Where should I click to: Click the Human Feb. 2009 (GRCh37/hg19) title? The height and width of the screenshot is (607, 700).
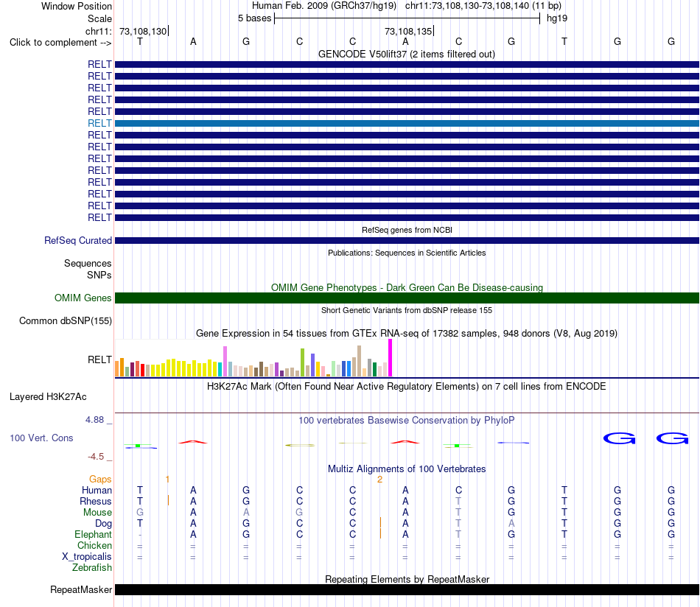(324, 6)
